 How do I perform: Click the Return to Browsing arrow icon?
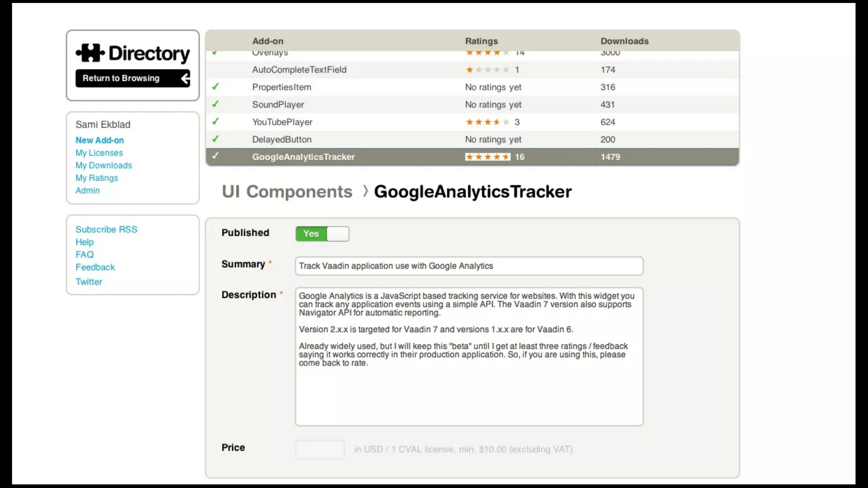[185, 78]
